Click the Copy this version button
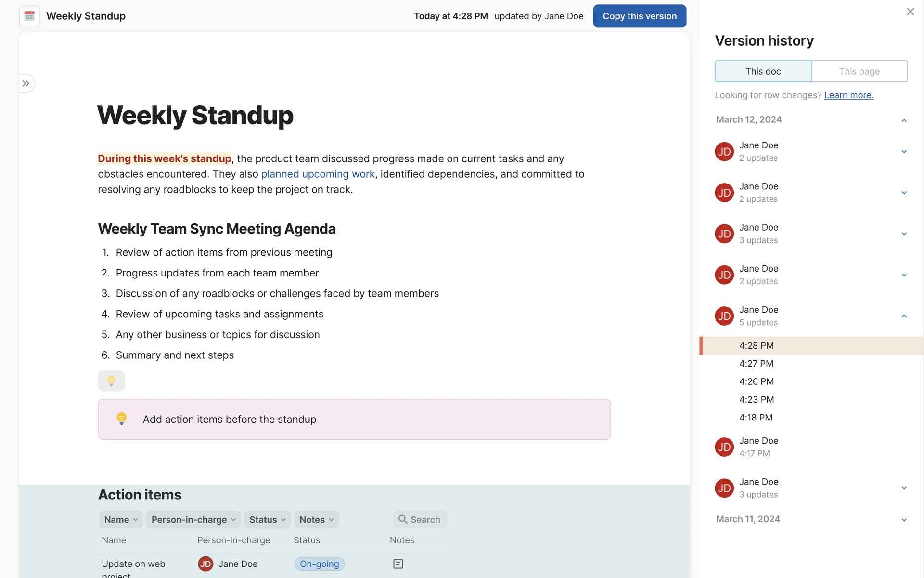The width and height of the screenshot is (924, 578). click(639, 16)
